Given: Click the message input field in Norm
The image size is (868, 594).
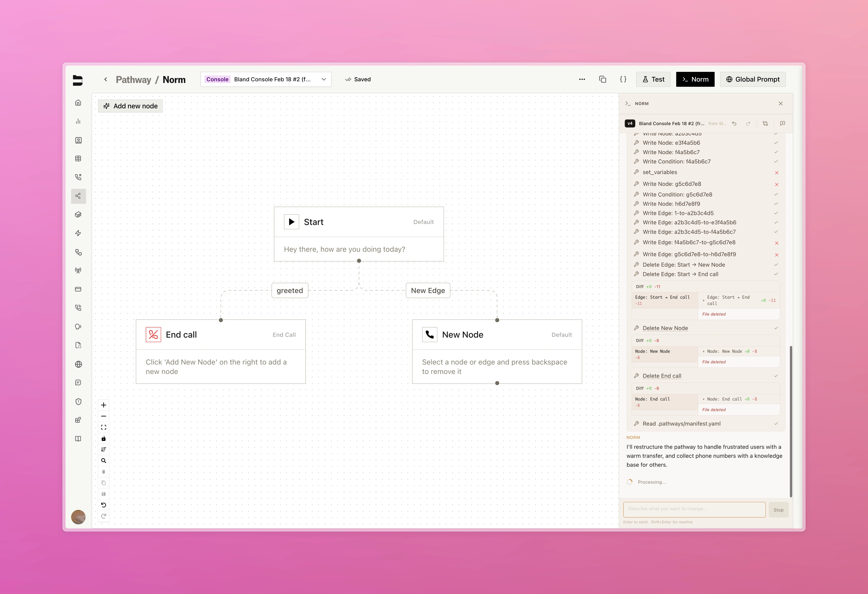Looking at the screenshot, I should tap(694, 510).
